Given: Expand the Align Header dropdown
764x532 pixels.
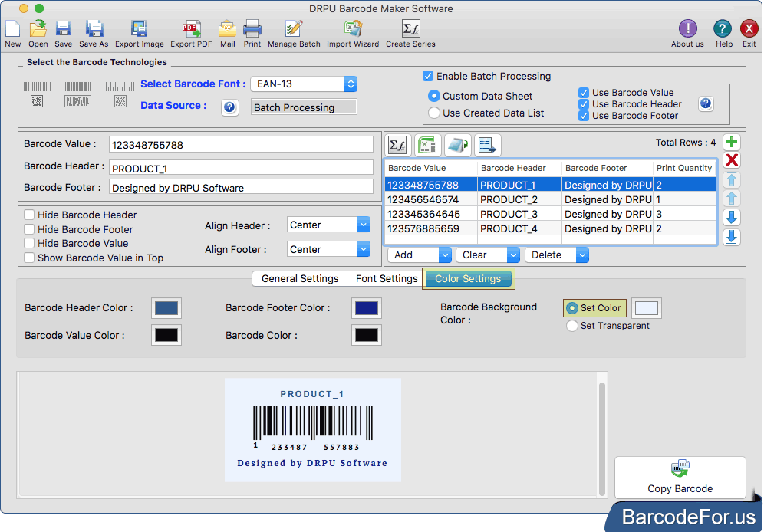Looking at the screenshot, I should [328, 225].
